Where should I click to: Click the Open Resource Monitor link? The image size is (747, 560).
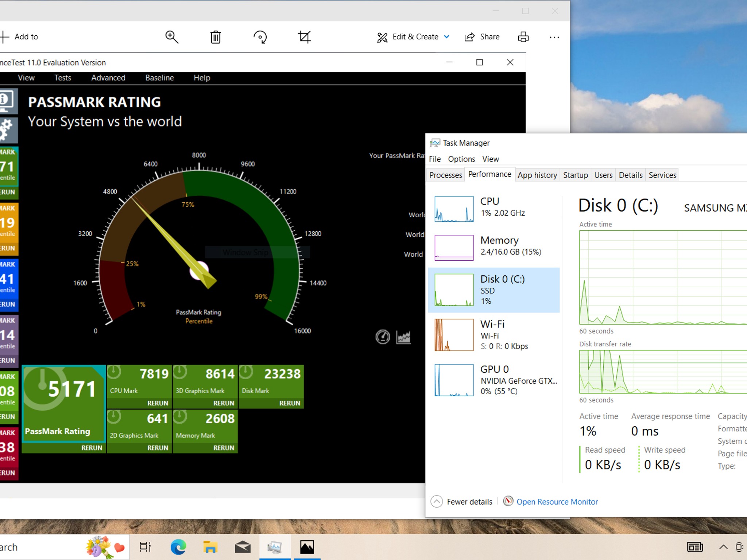click(557, 502)
